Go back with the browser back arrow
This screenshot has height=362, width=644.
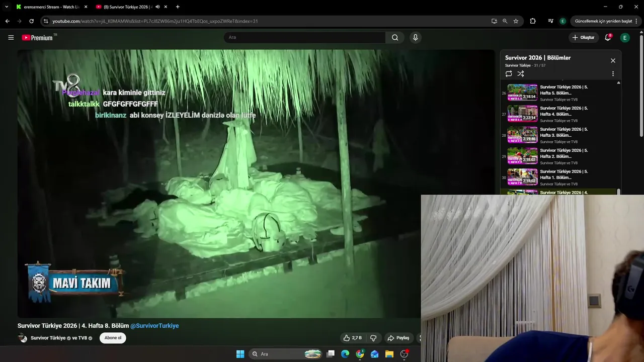(x=7, y=21)
